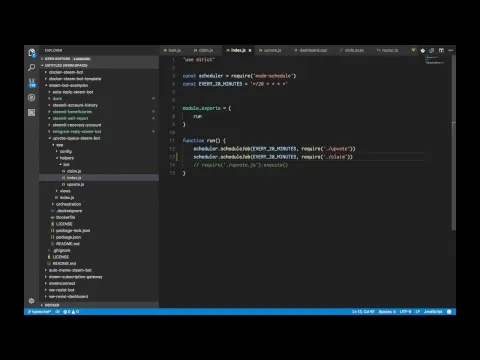Collapse the Untitled Workspace section
This screenshot has height=360, width=480.
tap(99, 65)
